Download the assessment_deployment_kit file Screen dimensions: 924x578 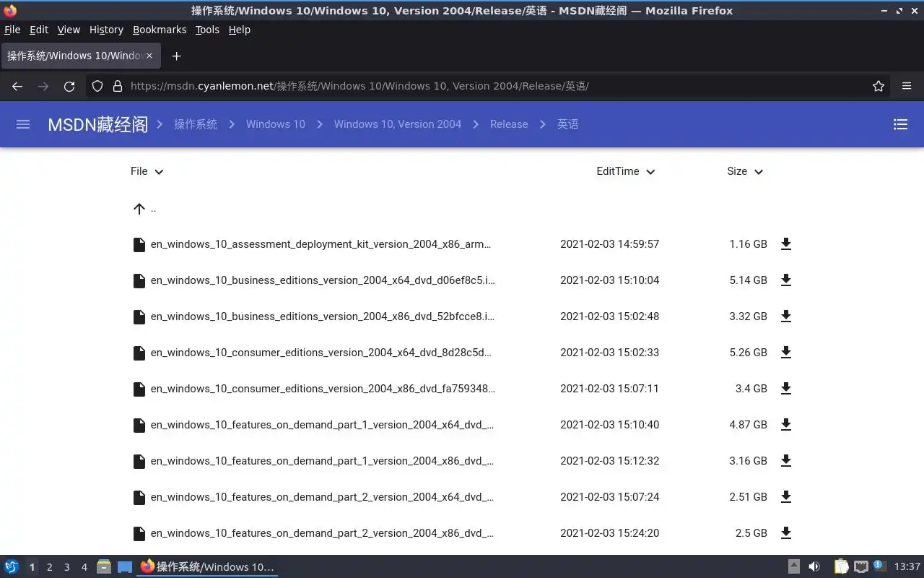(786, 244)
